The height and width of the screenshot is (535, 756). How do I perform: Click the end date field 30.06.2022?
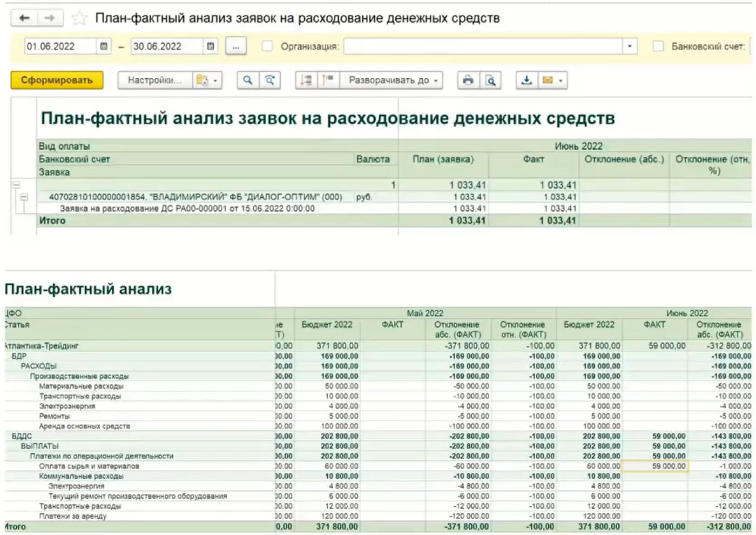pyautogui.click(x=167, y=46)
